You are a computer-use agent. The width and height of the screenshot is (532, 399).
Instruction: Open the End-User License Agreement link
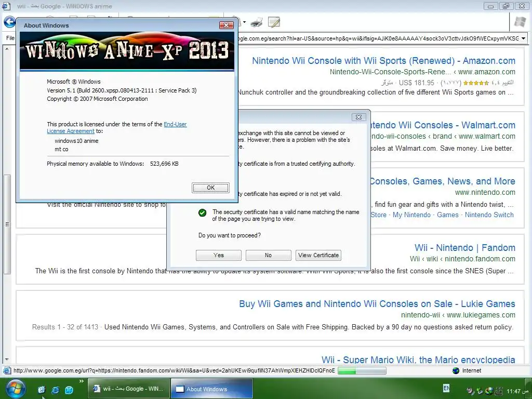tap(117, 128)
